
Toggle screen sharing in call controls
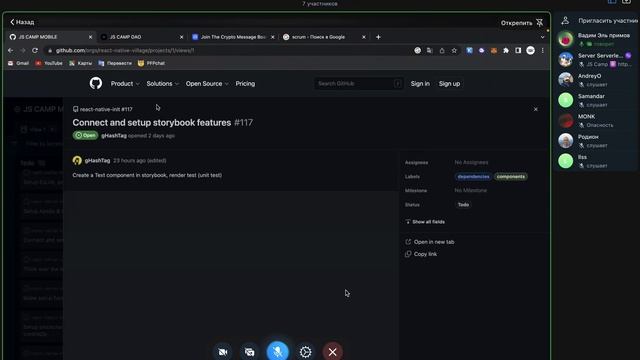tap(249, 351)
